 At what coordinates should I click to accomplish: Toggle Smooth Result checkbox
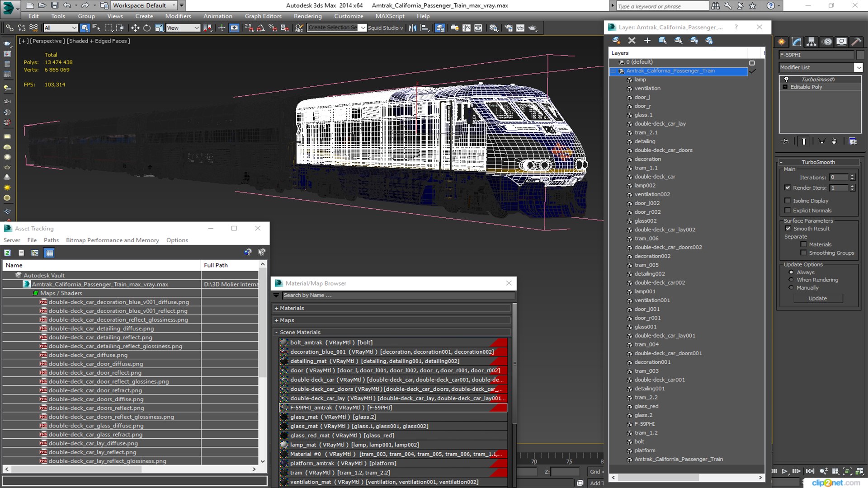(788, 229)
